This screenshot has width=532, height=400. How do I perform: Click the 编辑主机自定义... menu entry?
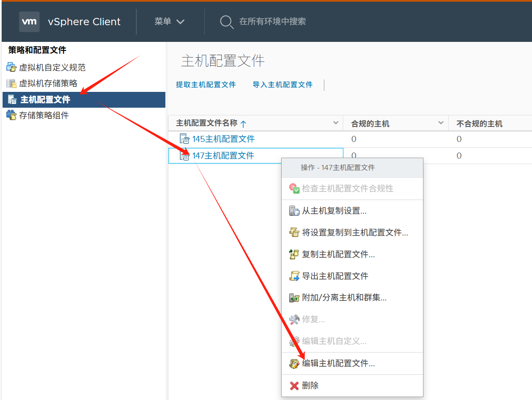point(352,341)
